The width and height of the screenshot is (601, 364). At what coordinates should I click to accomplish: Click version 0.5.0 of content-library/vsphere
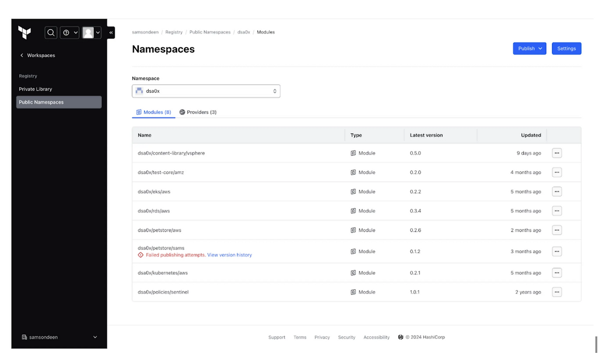point(416,153)
